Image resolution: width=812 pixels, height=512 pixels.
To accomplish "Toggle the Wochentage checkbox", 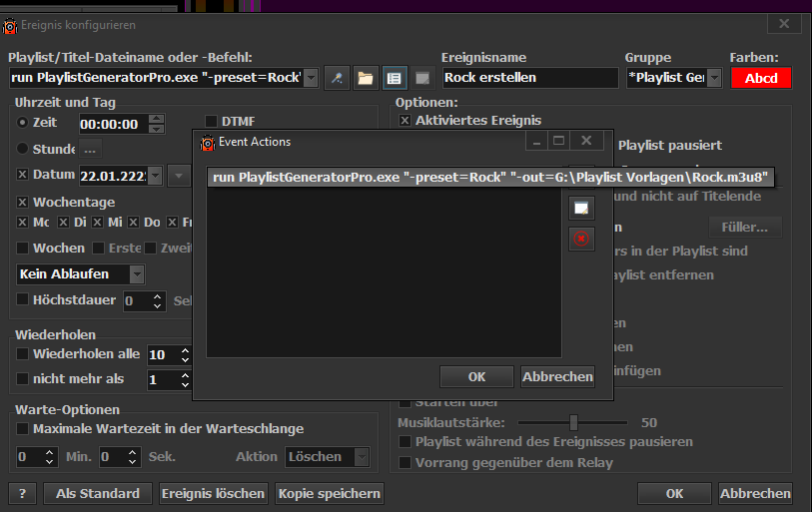I will tap(22, 202).
